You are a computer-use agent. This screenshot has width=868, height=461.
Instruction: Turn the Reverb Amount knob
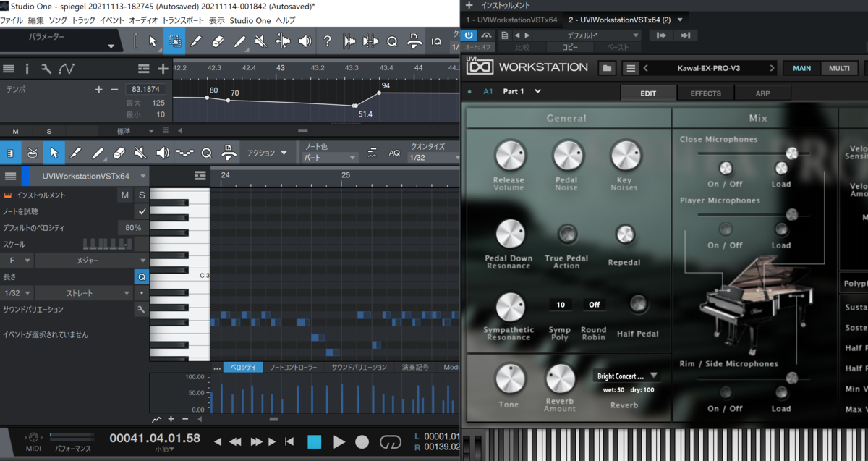coord(560,378)
